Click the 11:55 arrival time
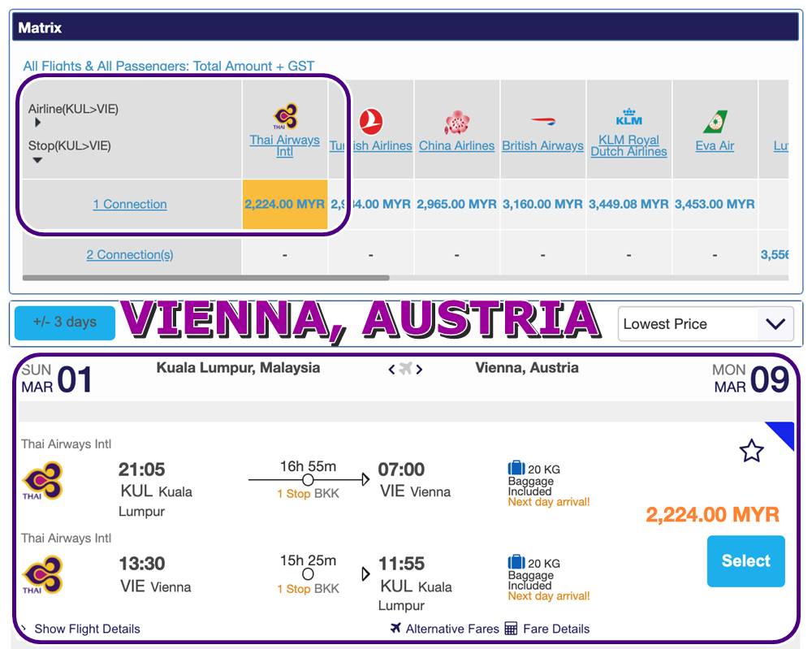The width and height of the screenshot is (812, 649). click(401, 563)
